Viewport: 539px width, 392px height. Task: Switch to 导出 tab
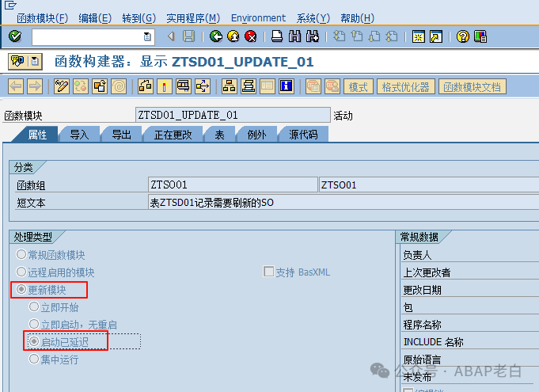click(121, 135)
